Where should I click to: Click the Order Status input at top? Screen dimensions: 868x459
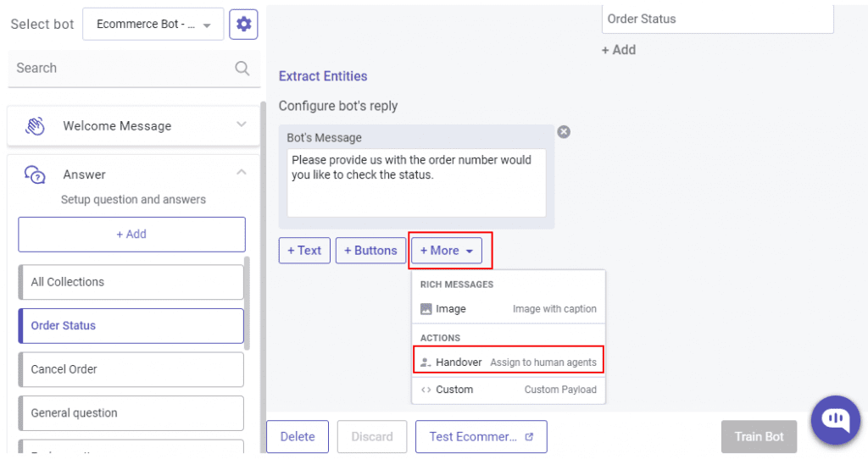(x=717, y=19)
